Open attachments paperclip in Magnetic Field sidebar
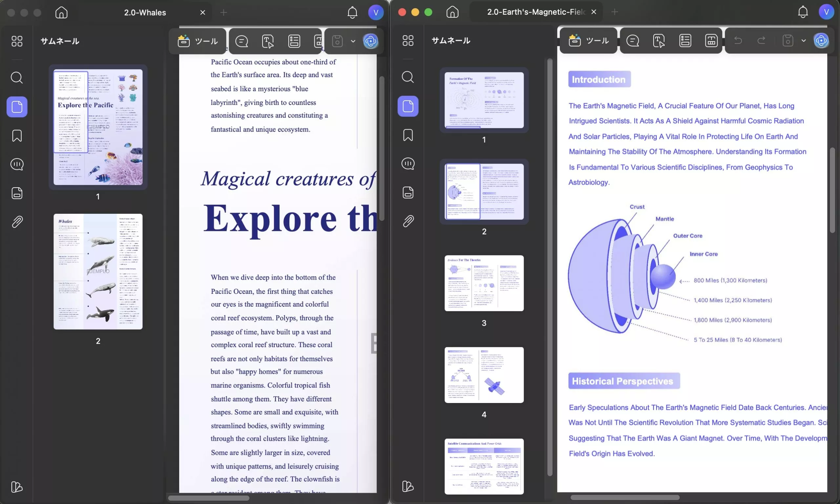Viewport: 840px width, 504px height. tap(408, 221)
